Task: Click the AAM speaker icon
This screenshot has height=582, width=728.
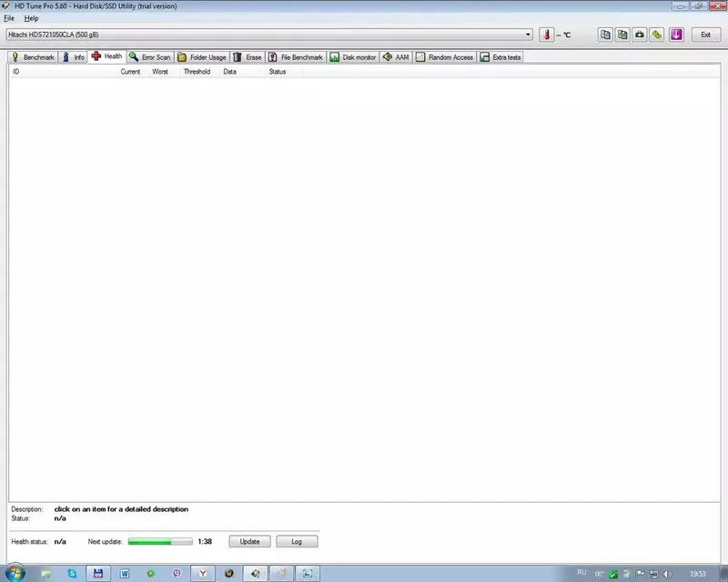Action: tap(388, 56)
